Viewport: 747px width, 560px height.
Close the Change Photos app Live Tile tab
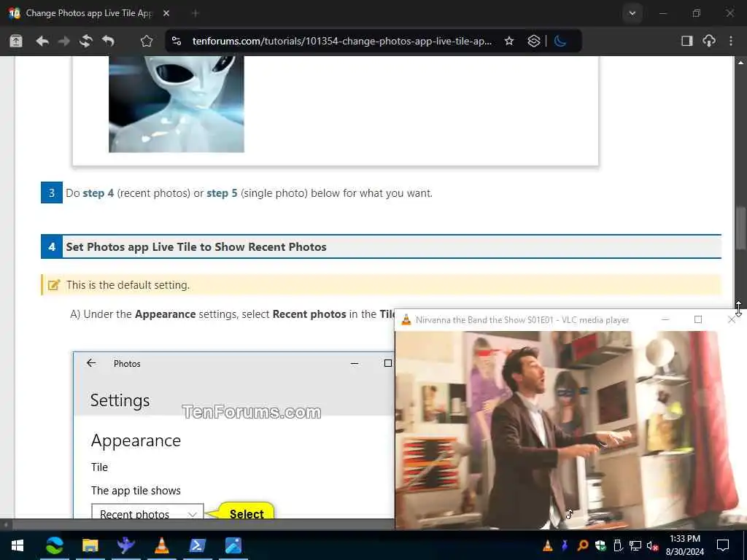pyautogui.click(x=166, y=13)
